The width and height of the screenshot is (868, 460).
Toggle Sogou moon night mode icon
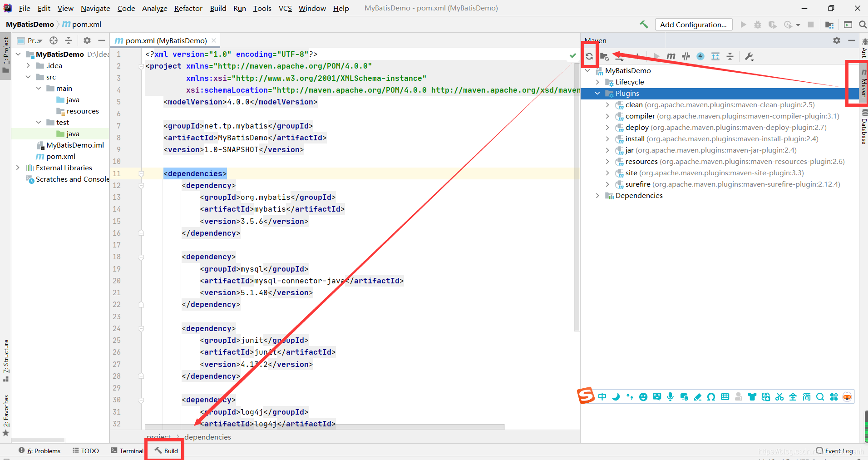tap(616, 397)
